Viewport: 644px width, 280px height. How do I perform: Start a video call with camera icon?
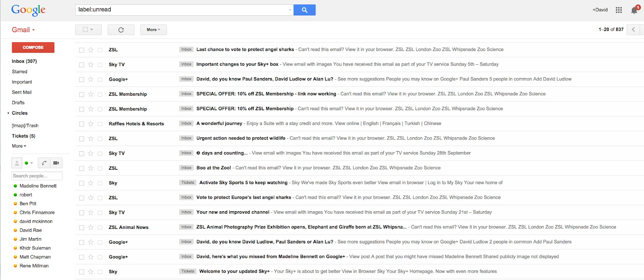(x=56, y=163)
